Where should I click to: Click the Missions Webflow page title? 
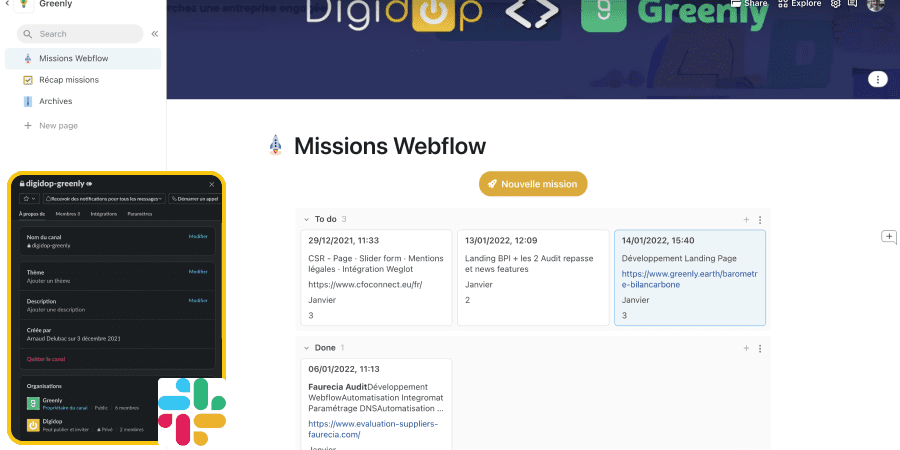390,146
